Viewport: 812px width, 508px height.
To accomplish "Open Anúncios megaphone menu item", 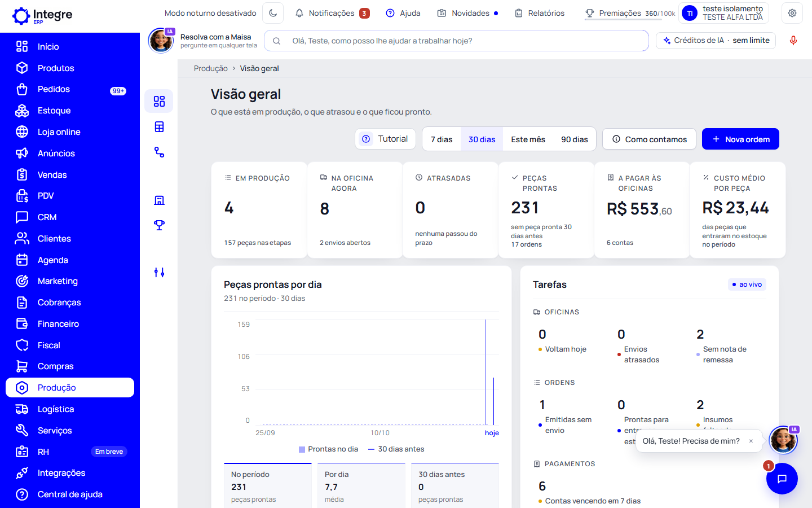I will pyautogui.click(x=70, y=154).
